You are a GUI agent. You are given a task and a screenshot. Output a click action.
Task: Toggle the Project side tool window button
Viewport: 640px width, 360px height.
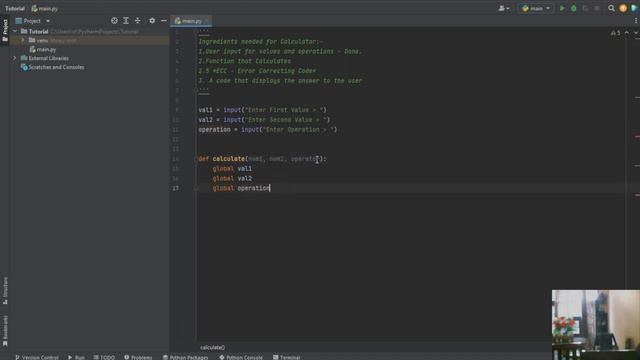coord(5,30)
